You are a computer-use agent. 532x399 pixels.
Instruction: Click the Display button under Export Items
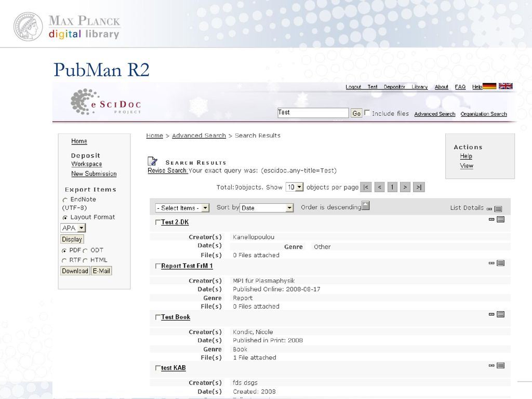point(72,239)
